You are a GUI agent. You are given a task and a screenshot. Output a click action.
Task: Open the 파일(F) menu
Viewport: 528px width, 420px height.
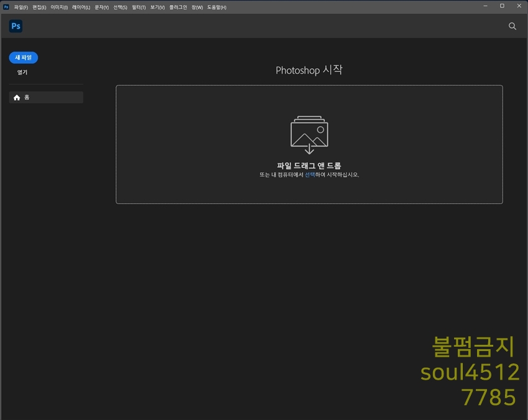point(21,7)
